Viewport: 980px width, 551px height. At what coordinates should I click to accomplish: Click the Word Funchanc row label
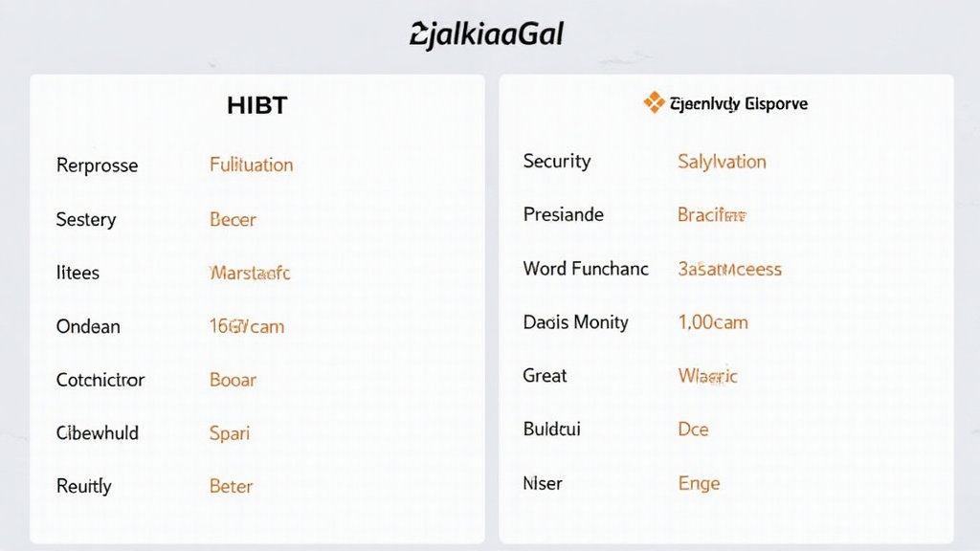click(x=586, y=269)
